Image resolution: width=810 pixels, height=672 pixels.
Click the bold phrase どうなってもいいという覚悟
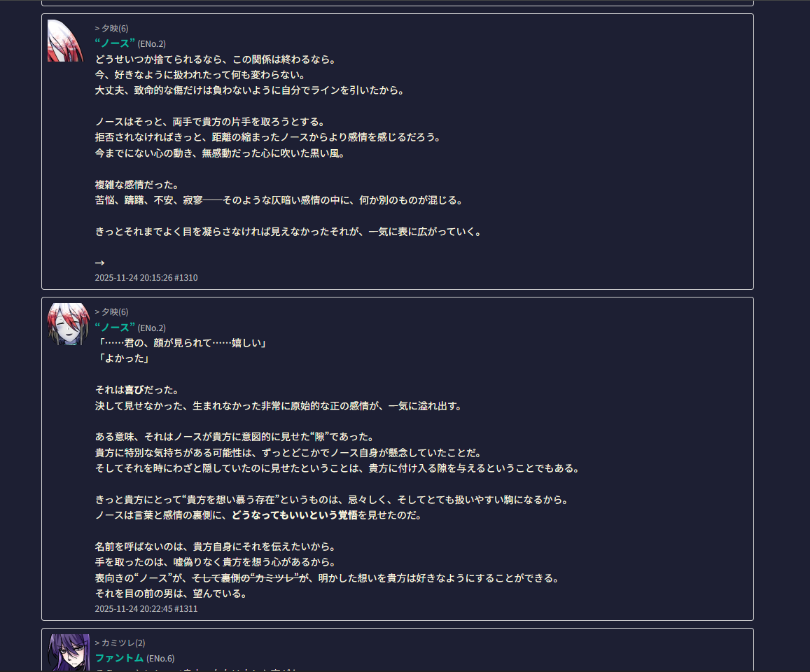pyautogui.click(x=295, y=515)
